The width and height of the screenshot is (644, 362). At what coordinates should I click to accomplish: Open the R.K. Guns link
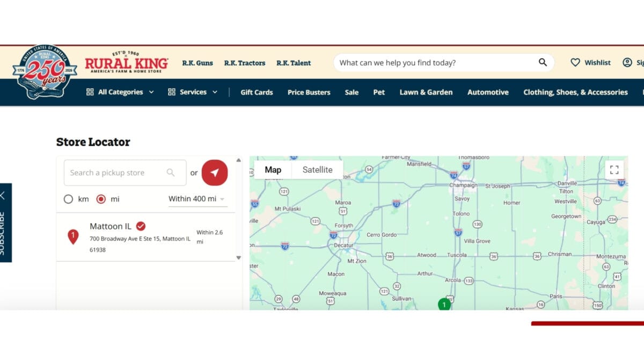pyautogui.click(x=197, y=63)
